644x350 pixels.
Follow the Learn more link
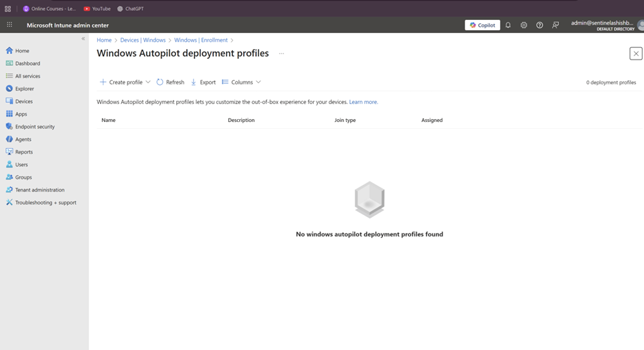tap(363, 102)
